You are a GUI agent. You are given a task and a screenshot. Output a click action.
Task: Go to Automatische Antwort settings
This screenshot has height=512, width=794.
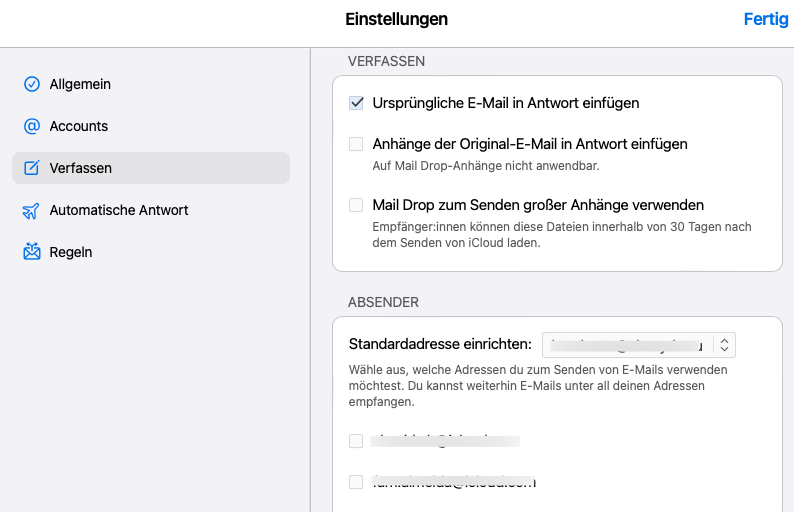click(x=119, y=211)
